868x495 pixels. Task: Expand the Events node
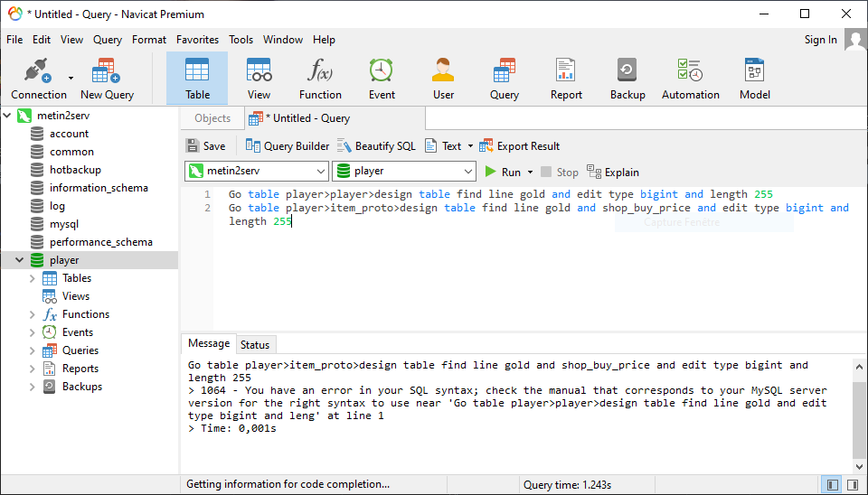tap(33, 332)
